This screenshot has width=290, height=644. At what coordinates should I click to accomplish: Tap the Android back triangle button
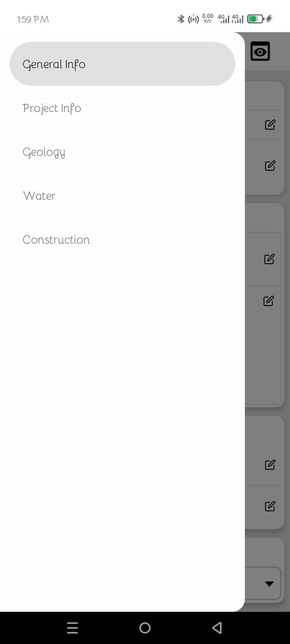tap(217, 627)
